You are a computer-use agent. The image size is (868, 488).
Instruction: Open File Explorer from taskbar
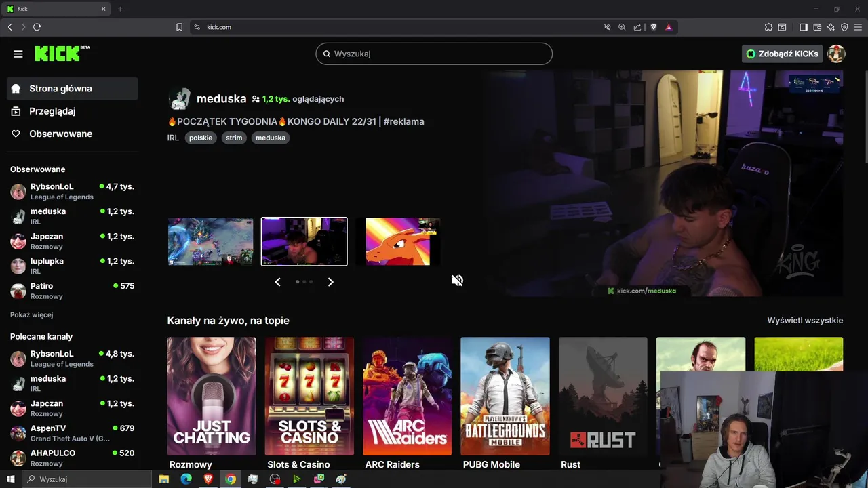164,479
